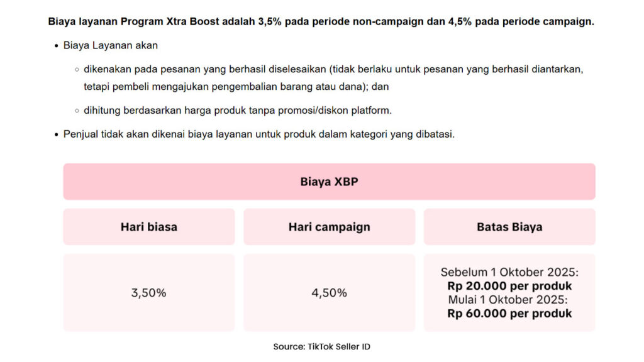The height and width of the screenshot is (362, 644).
Task: Click the "Biaya XBP" table title bar
Action: tap(329, 182)
